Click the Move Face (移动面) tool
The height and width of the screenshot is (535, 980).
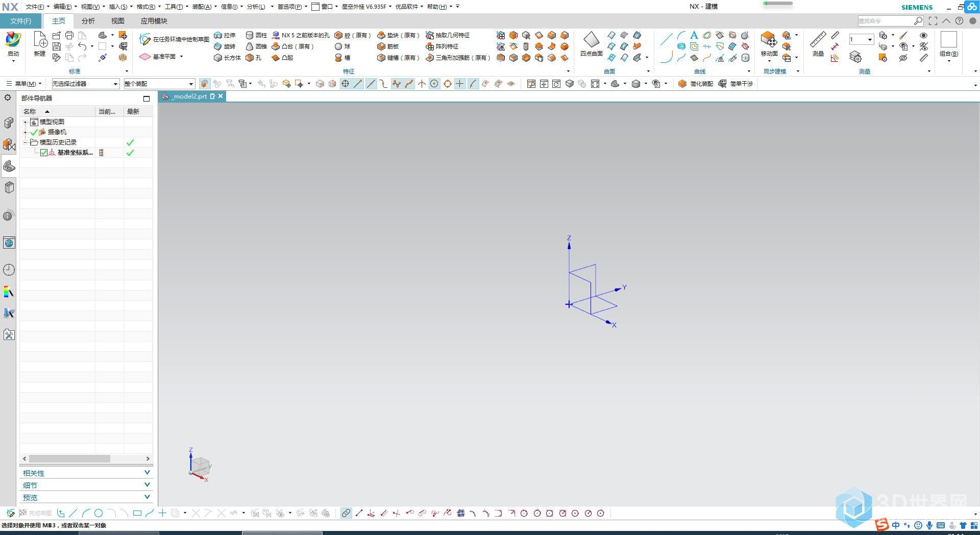tap(769, 44)
